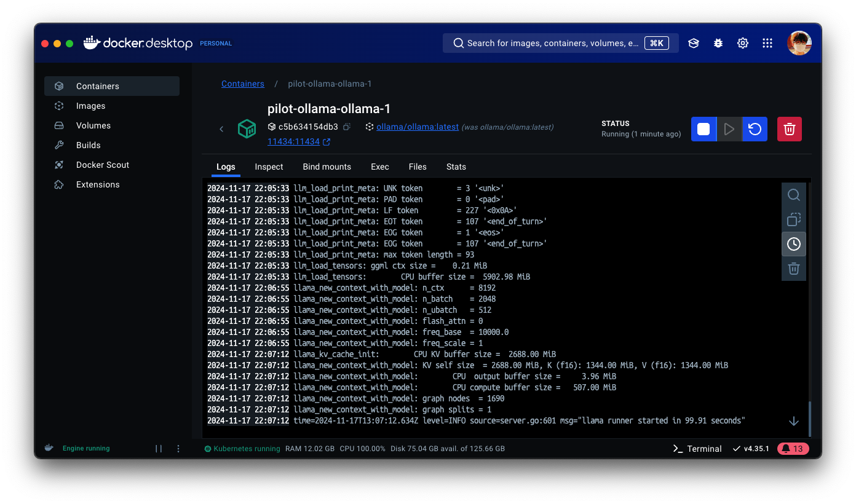856x504 pixels.
Task: Delete the container with the red trash button
Action: coord(790,129)
